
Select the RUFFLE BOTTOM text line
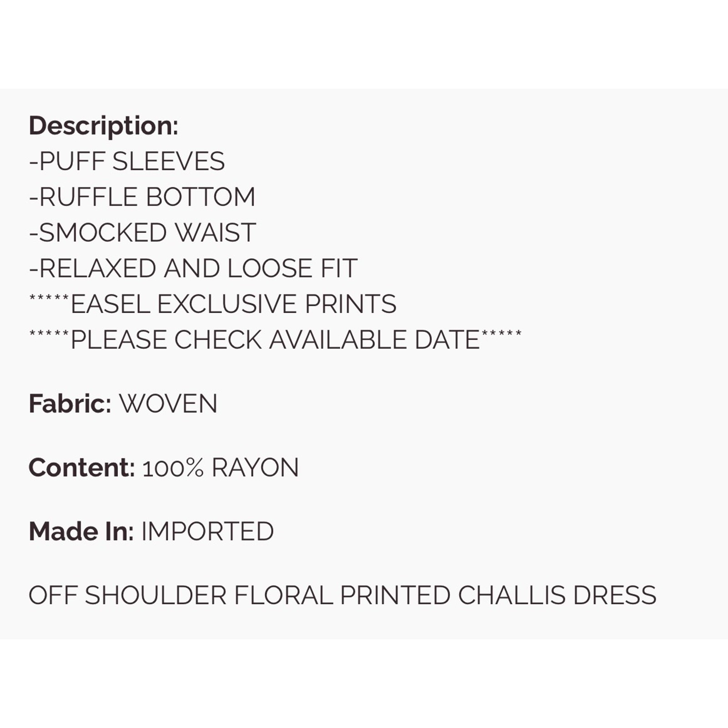pyautogui.click(x=142, y=197)
